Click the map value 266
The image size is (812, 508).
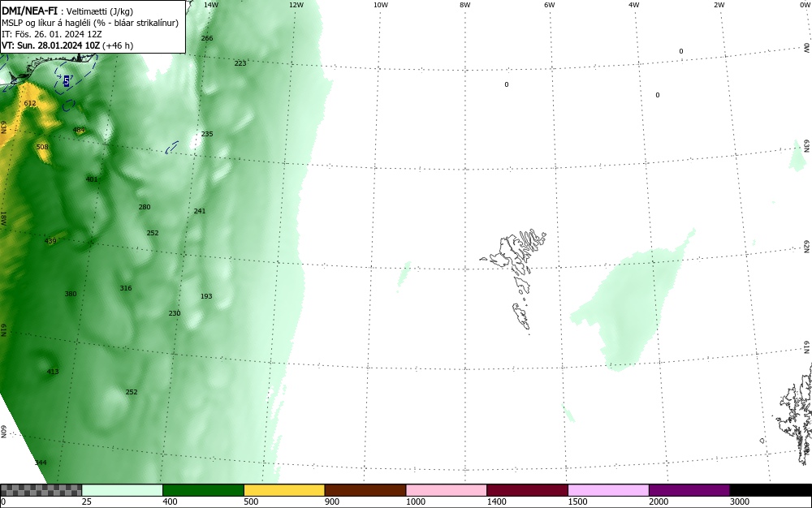coord(206,38)
